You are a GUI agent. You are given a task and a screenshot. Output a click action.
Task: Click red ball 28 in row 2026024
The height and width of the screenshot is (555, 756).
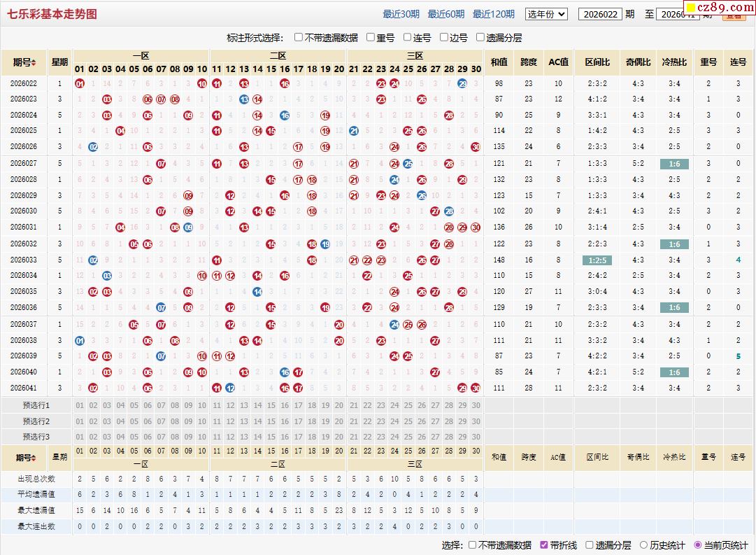pyautogui.click(x=449, y=115)
